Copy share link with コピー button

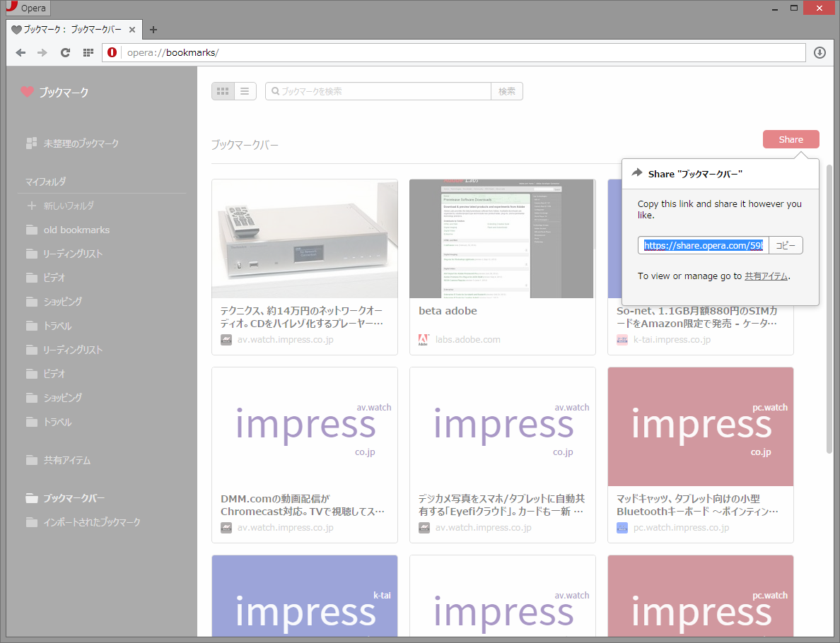click(x=786, y=244)
